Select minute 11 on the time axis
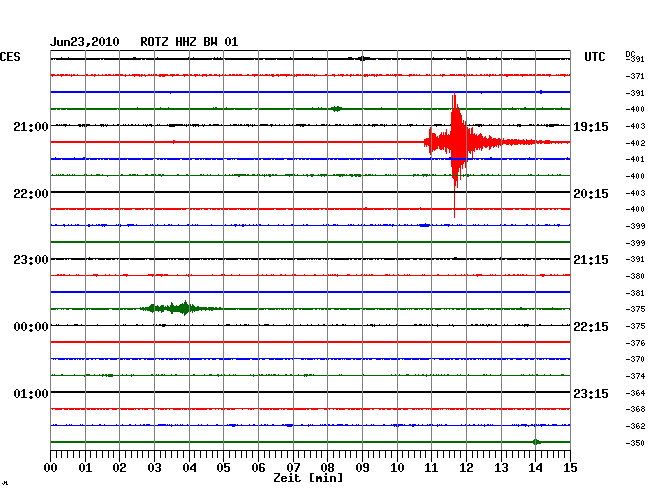This screenshot has width=650, height=494. [431, 468]
